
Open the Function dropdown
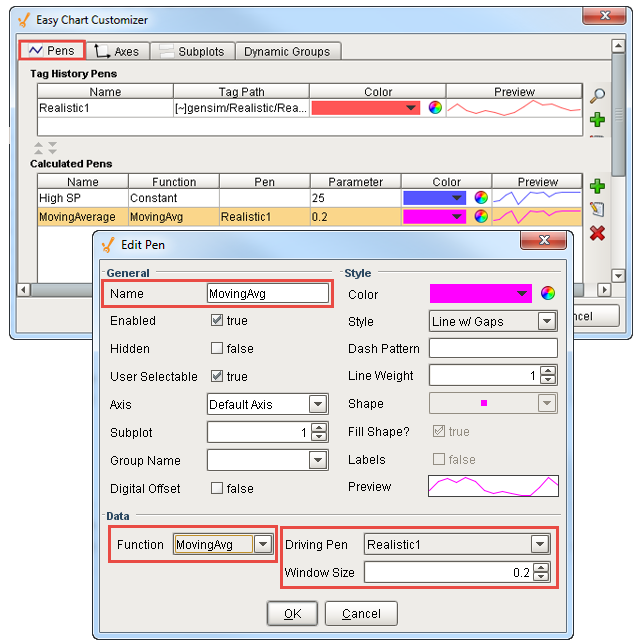pos(263,544)
